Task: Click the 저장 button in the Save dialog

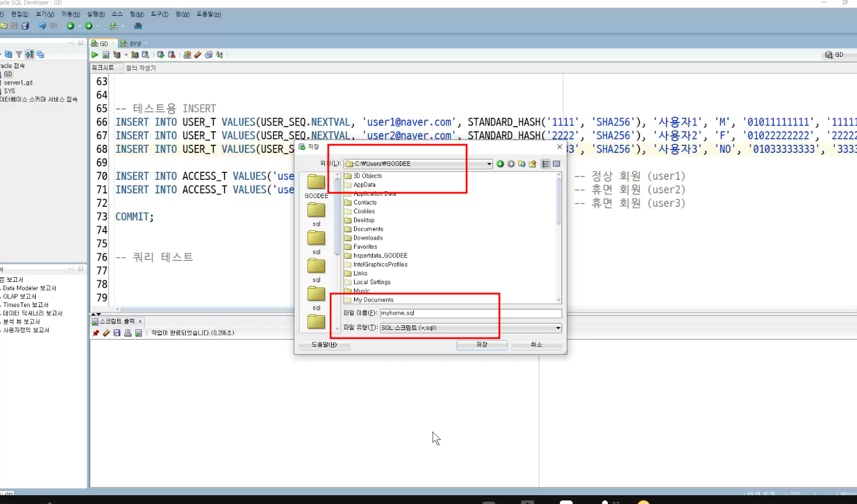Action: coord(482,345)
